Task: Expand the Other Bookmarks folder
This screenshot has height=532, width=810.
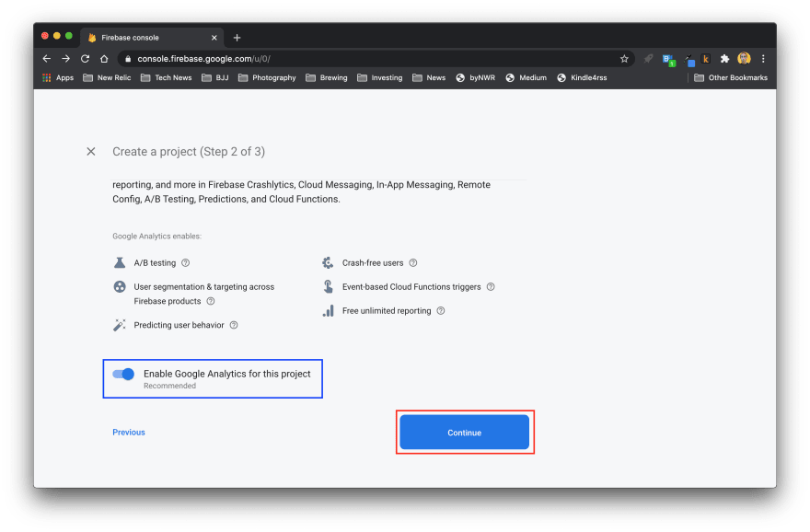Action: pos(731,78)
